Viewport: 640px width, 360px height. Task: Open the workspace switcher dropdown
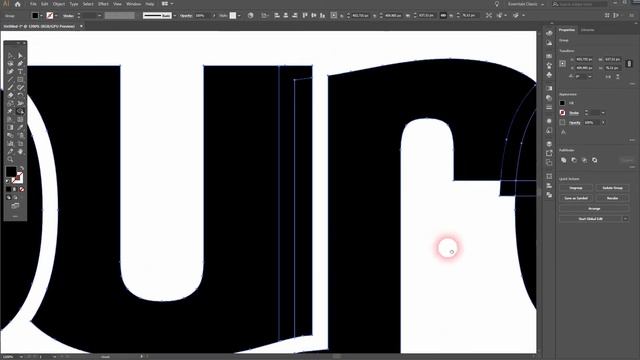pos(526,4)
